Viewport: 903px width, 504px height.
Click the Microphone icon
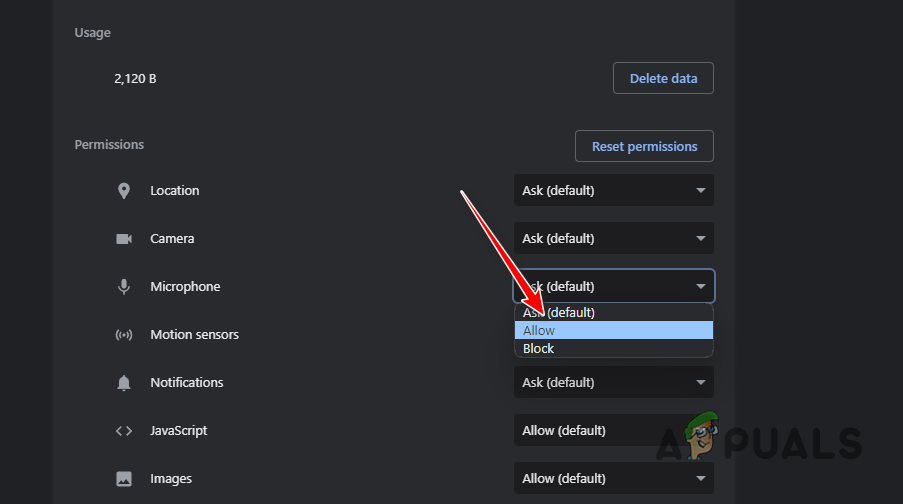[124, 287]
